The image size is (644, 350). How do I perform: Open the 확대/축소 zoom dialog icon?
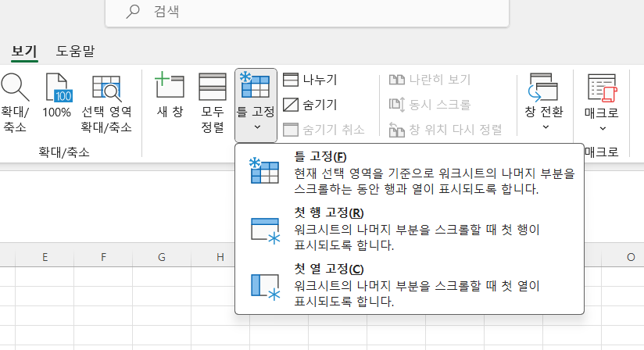pos(15,87)
